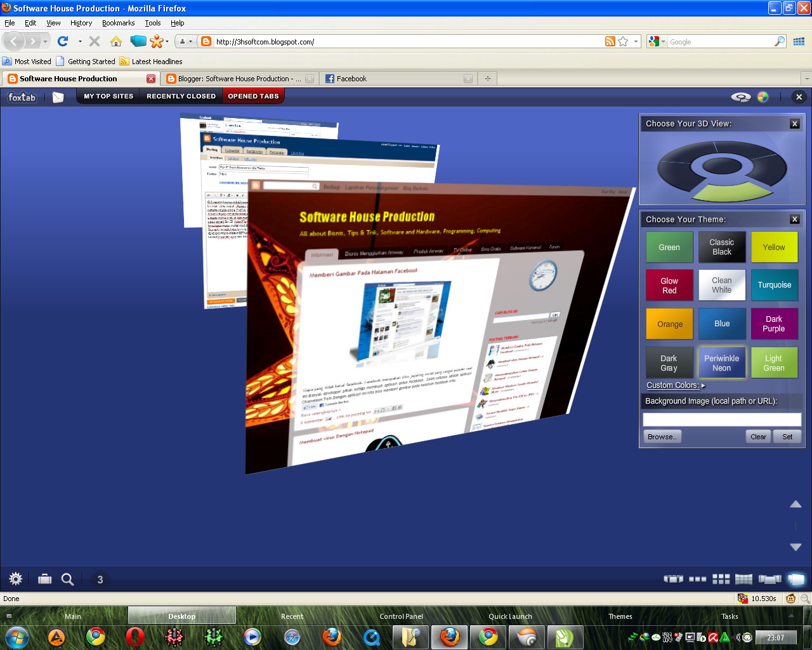Screen dimensions: 812x650
Task: Click the orange star toolbar icon
Action: (157, 41)
